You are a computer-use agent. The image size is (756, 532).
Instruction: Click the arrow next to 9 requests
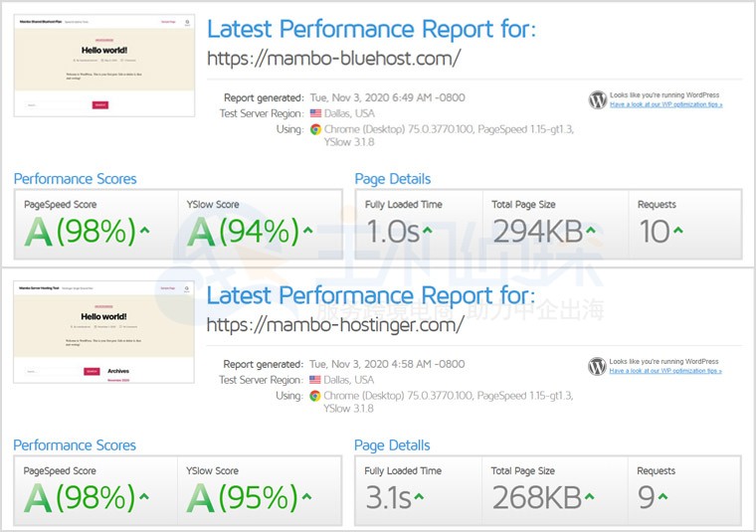[x=662, y=497]
